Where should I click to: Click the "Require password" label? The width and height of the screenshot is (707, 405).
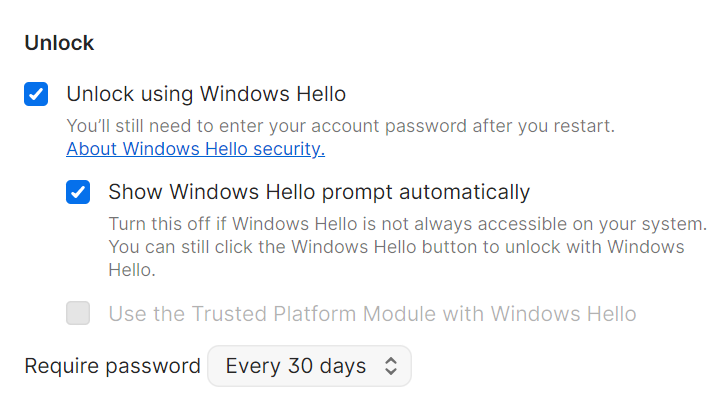(x=112, y=367)
